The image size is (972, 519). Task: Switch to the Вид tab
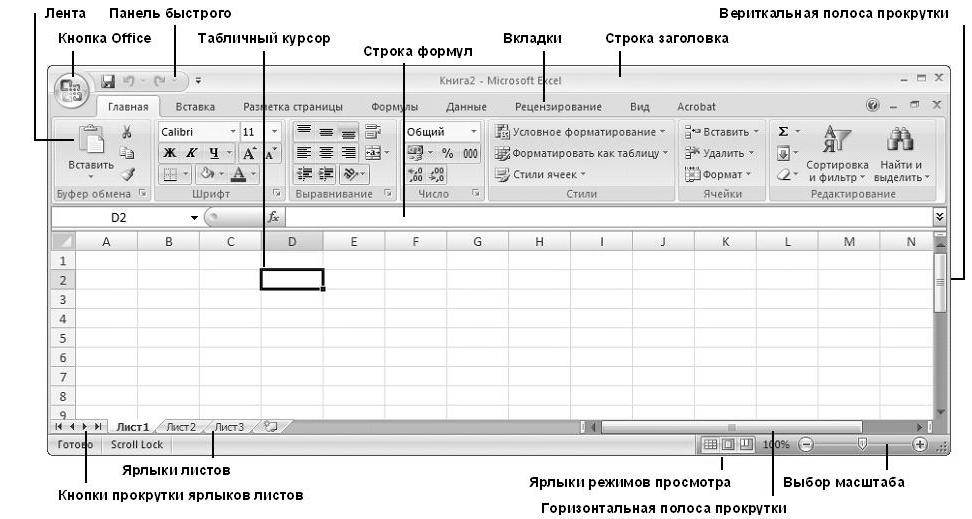640,107
